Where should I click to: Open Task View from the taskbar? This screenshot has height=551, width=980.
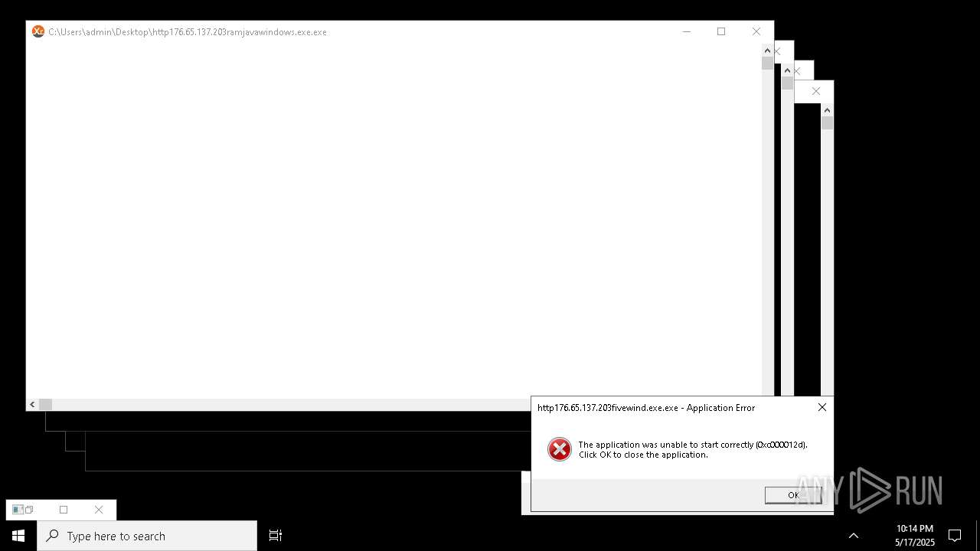coord(276,536)
